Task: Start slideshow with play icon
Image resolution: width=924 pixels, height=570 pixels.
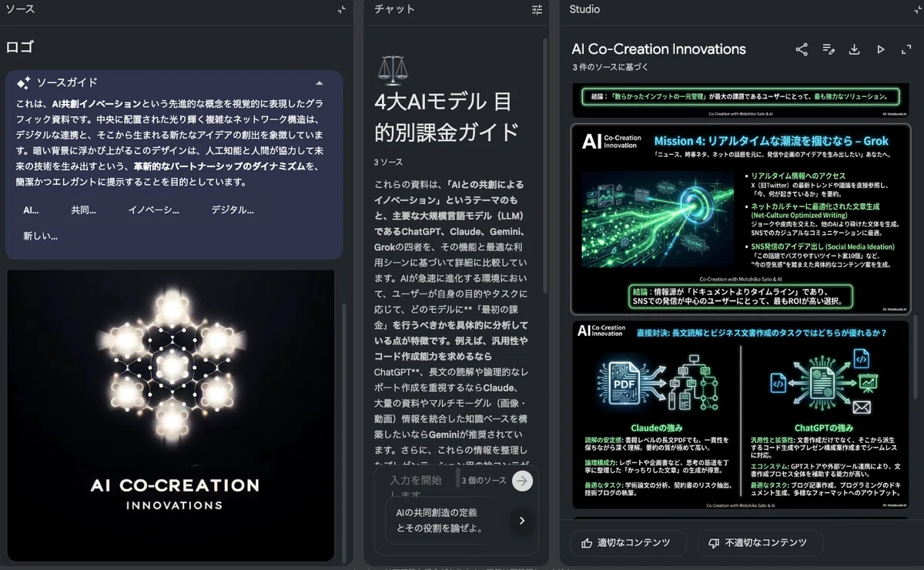Action: (x=880, y=49)
